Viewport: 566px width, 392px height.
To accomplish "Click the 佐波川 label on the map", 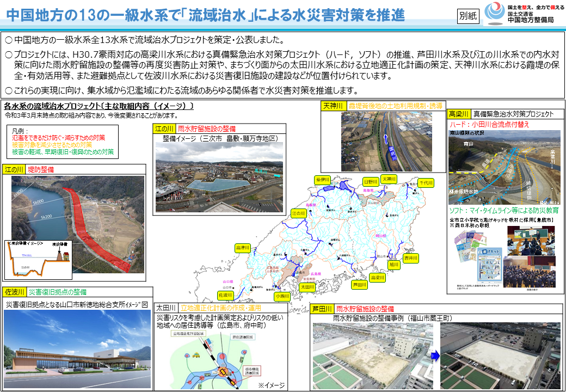I will tap(225, 295).
